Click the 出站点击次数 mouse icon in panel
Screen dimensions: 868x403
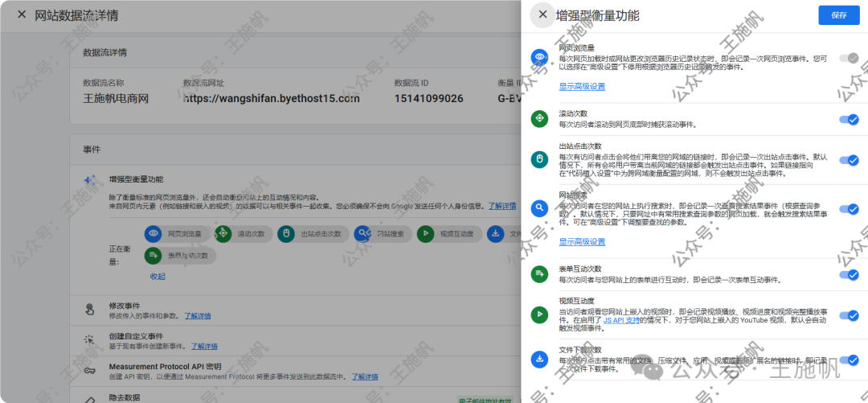tap(539, 159)
